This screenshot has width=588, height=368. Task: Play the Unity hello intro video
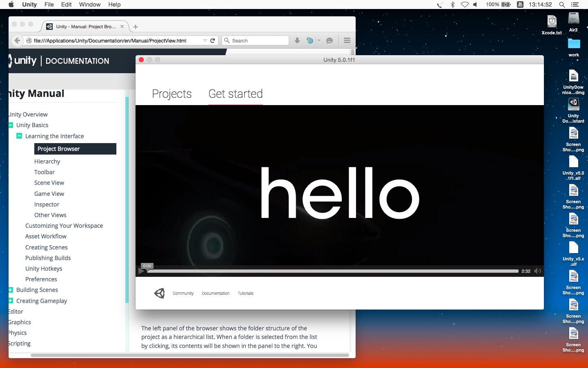tap(141, 271)
